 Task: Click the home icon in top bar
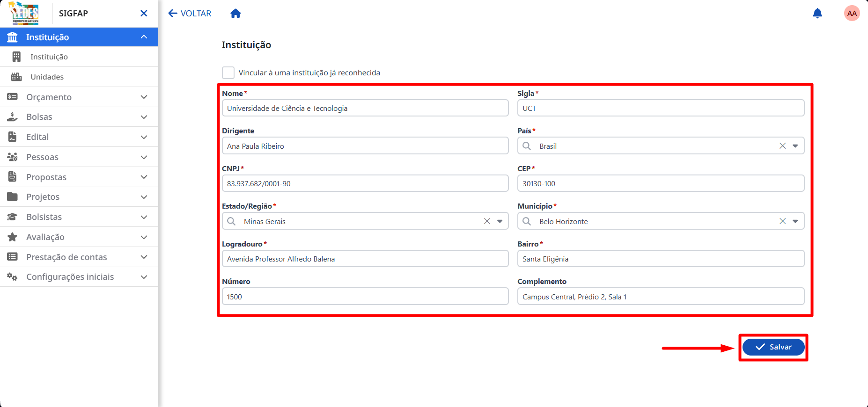[x=235, y=14]
